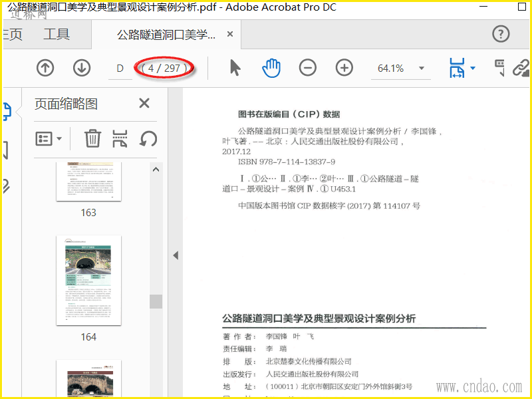532x399 pixels.
Task: Activate the hand pan tool
Action: 271,68
